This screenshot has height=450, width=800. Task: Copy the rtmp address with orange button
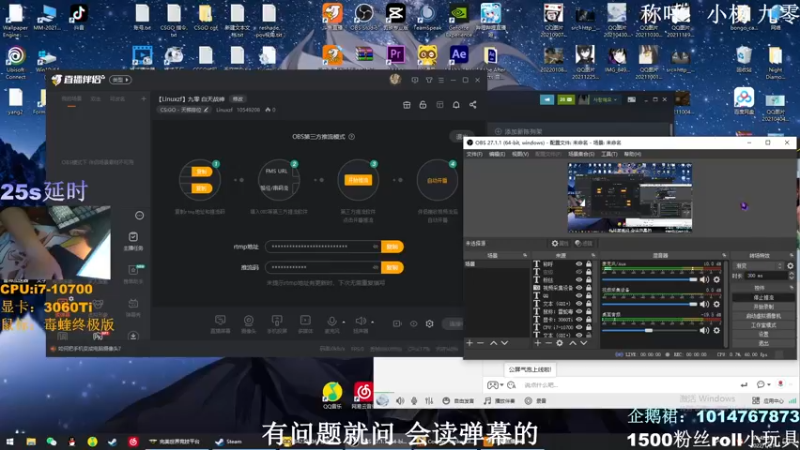[392, 246]
